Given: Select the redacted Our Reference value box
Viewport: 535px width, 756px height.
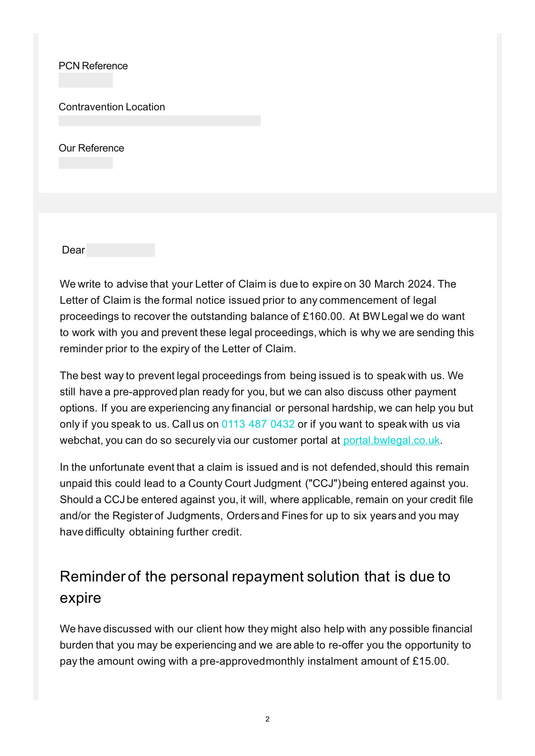Looking at the screenshot, I should point(85,163).
